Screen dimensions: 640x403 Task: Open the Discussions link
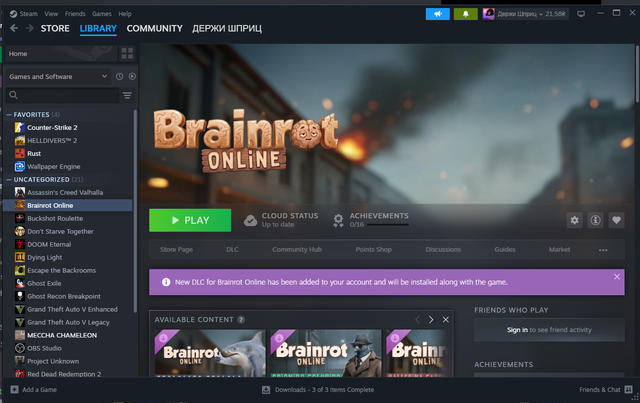click(x=443, y=249)
